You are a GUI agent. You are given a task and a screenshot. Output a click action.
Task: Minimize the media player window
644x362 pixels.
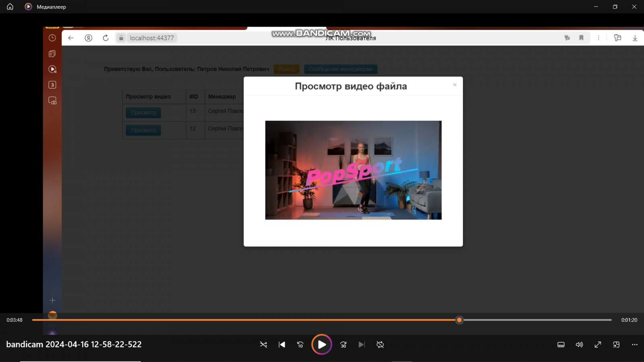click(596, 6)
